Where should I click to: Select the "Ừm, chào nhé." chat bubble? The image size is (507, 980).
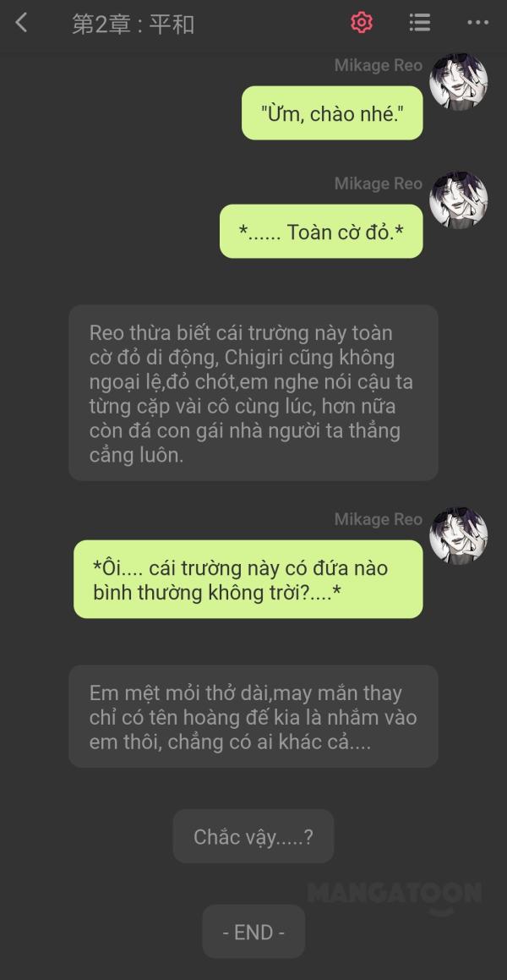click(x=332, y=113)
